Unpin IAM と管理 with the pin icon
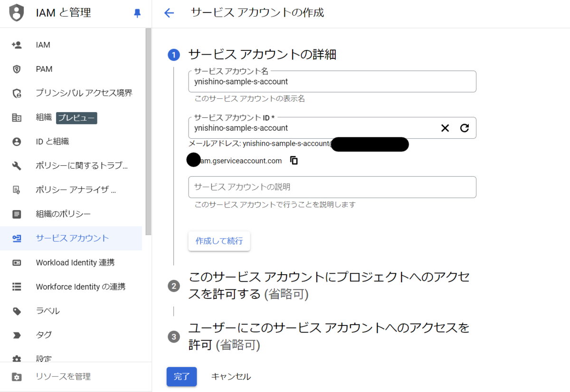This screenshot has width=570, height=392. click(x=137, y=13)
